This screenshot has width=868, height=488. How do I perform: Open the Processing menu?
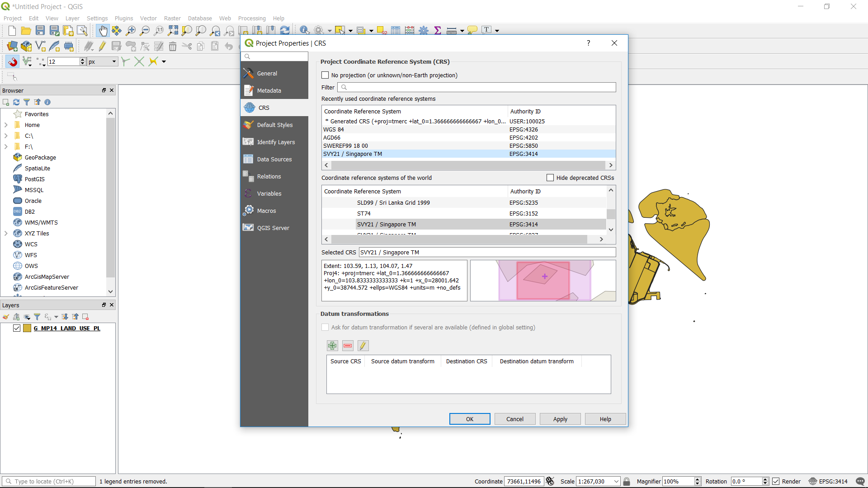pos(251,18)
